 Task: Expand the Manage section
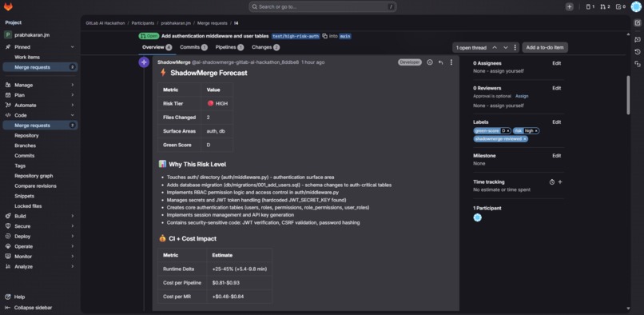(40, 85)
